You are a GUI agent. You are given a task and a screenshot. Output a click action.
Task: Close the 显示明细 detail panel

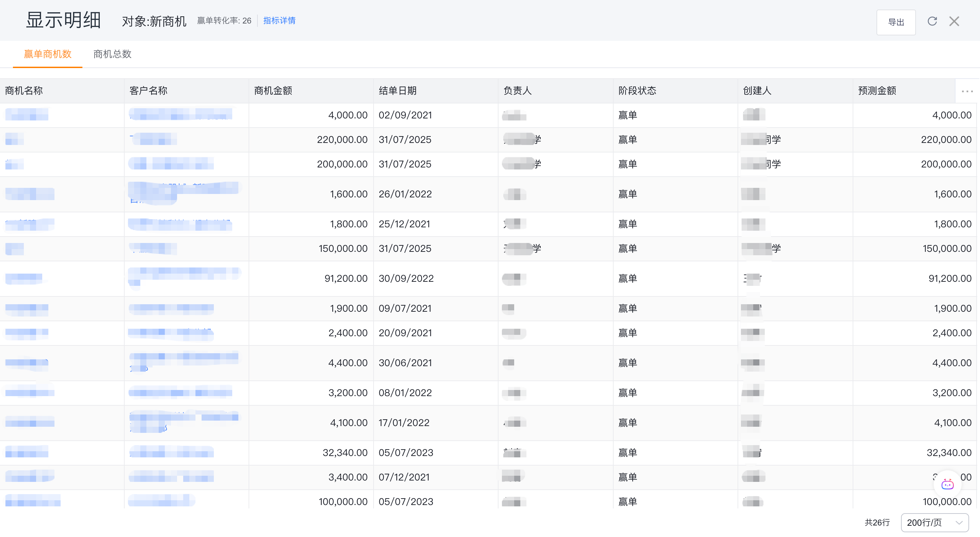pos(954,21)
